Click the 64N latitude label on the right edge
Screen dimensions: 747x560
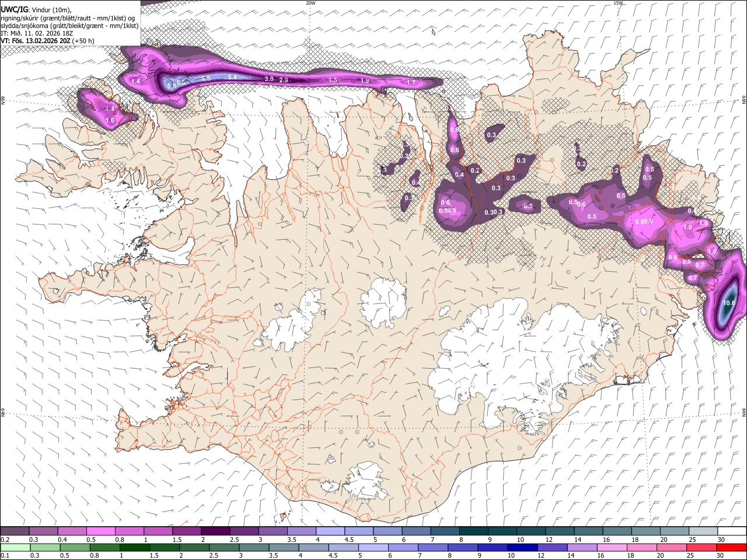tap(744, 411)
